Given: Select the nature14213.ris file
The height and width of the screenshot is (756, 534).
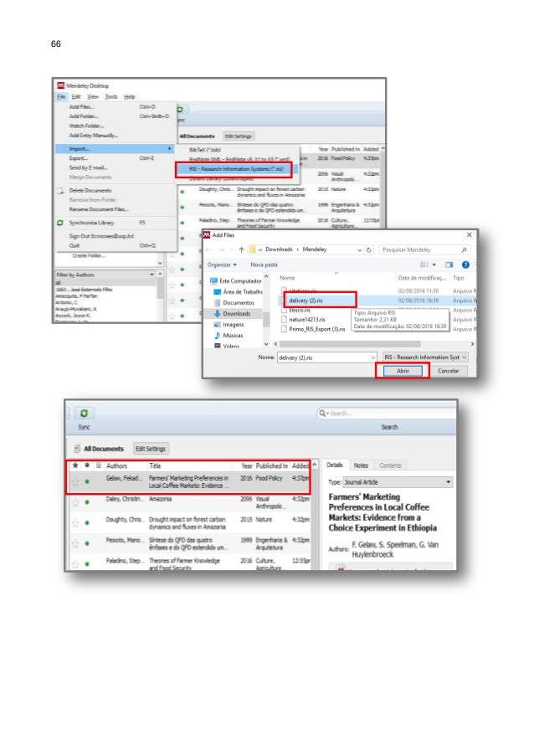Looking at the screenshot, I should click(307, 319).
